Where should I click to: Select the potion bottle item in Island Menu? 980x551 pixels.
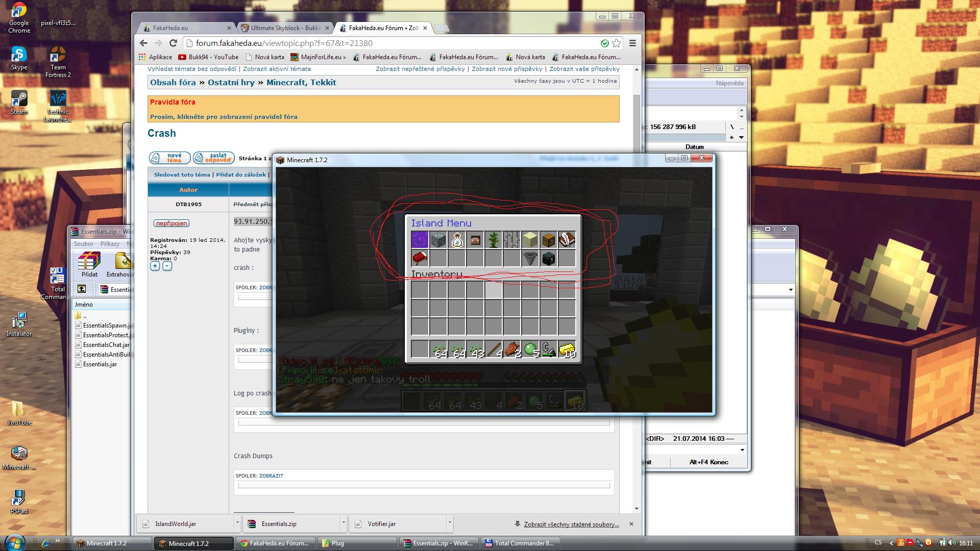coord(456,240)
